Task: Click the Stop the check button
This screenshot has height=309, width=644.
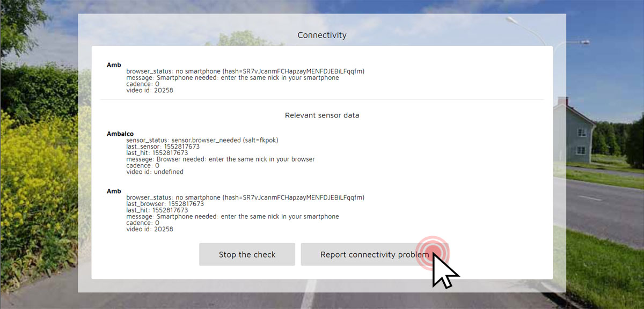Action: click(247, 254)
